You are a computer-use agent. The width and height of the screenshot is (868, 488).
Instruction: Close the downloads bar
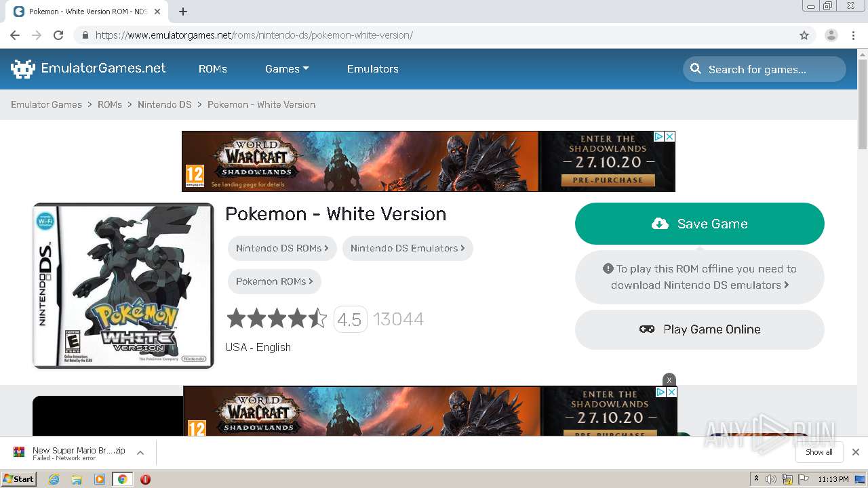tap(856, 452)
